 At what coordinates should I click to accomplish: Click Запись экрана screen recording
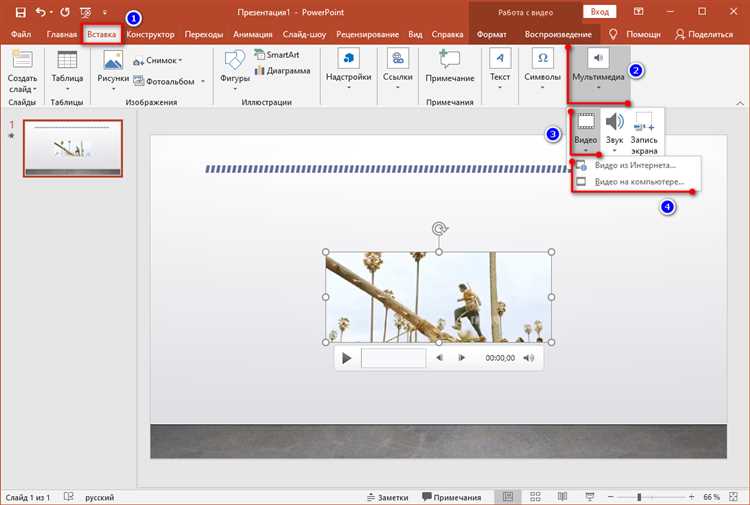[644, 133]
